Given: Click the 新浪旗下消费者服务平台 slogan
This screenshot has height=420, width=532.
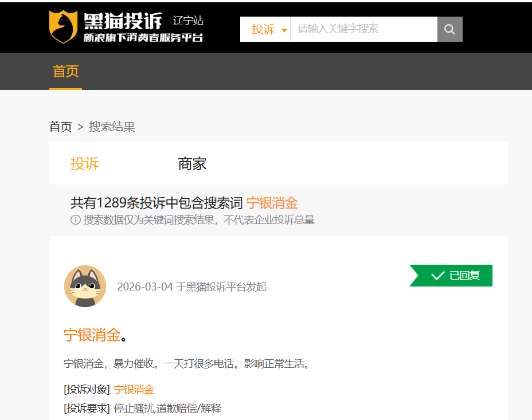Looking at the screenshot, I should (143, 37).
